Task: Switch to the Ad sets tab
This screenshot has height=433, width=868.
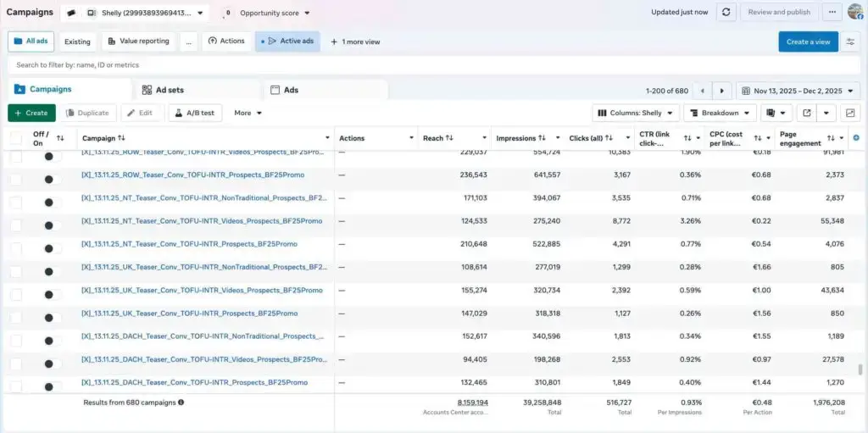Action: point(196,90)
